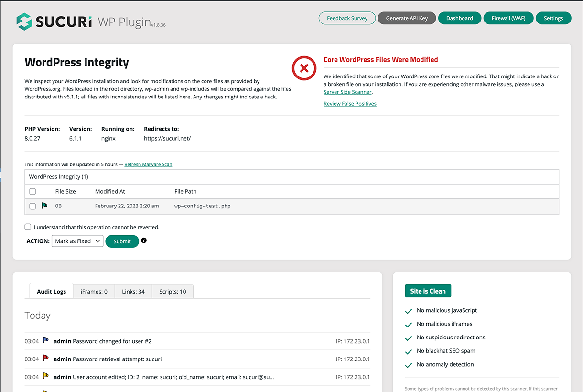
Task: Switch to the iFrames: 0 tab
Action: tap(94, 291)
